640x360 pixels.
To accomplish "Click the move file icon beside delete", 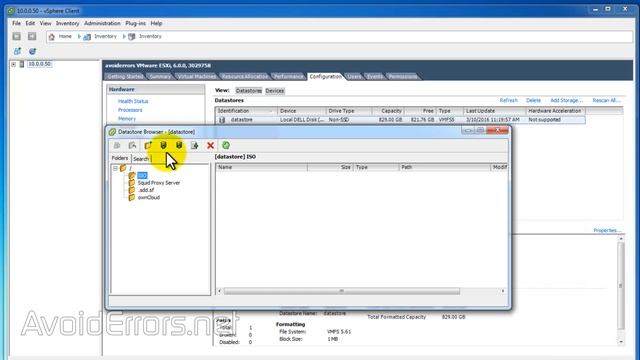I will point(195,145).
